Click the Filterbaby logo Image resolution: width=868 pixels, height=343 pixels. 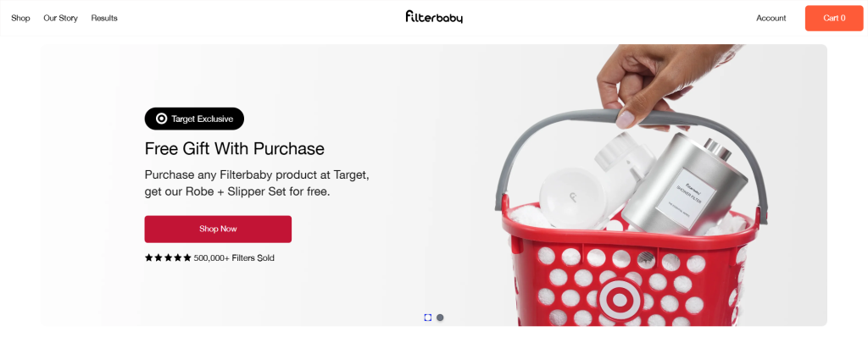point(434,17)
